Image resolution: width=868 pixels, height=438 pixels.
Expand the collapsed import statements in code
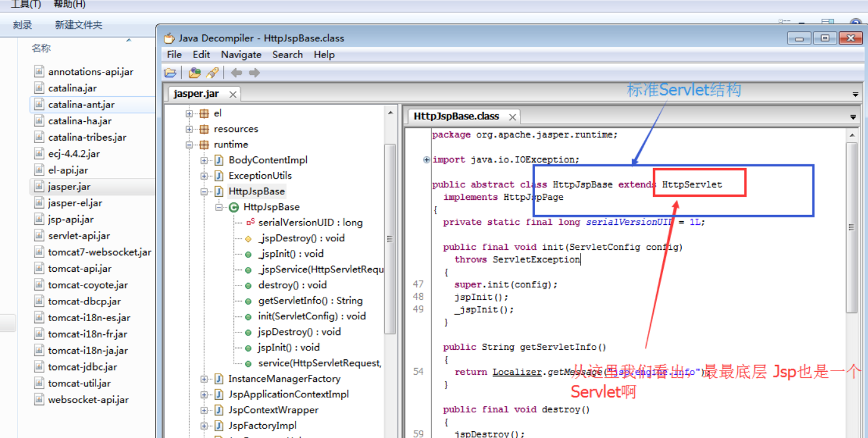[427, 160]
